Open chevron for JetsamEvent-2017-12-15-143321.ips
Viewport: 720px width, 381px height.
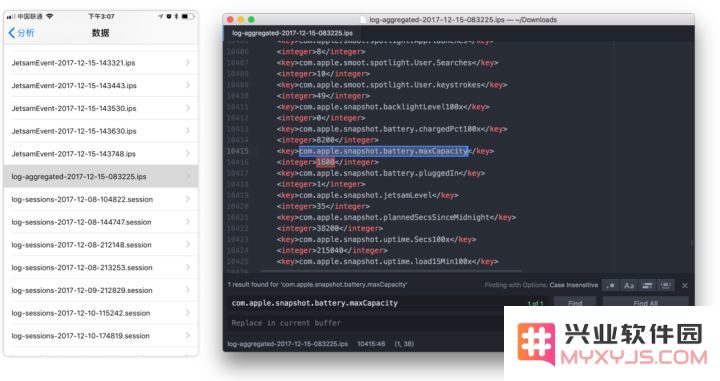tap(188, 62)
